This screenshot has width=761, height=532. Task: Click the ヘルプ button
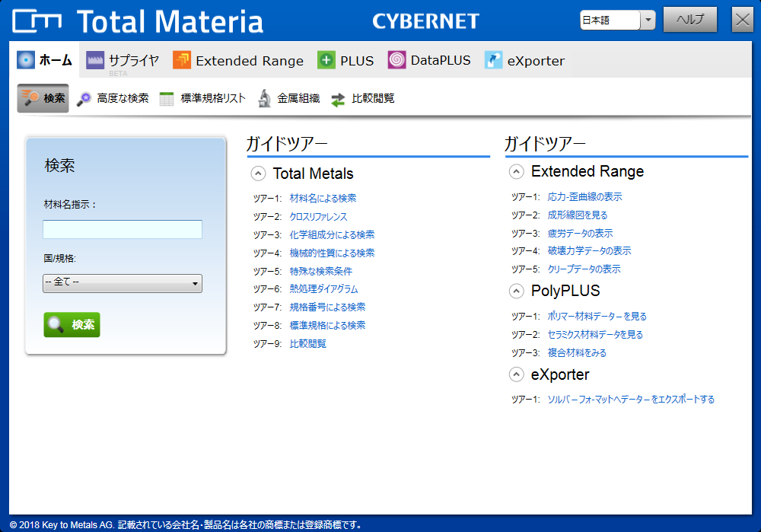[x=689, y=20]
